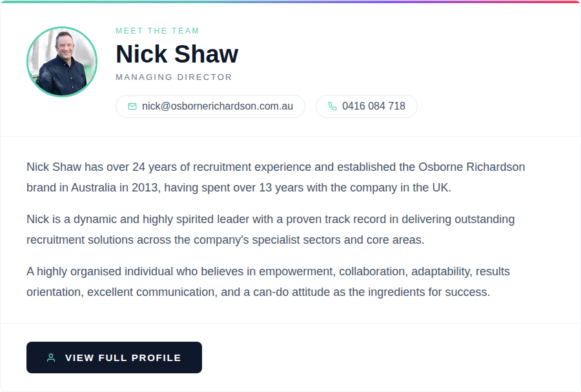581x392 pixels.
Task: Select the Meet the Team label
Action: (x=158, y=31)
